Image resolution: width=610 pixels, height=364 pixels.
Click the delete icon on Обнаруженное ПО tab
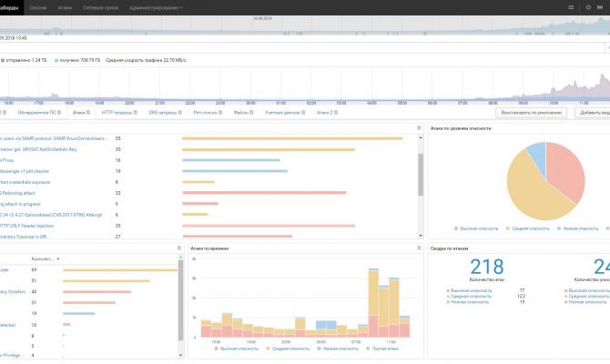59,113
